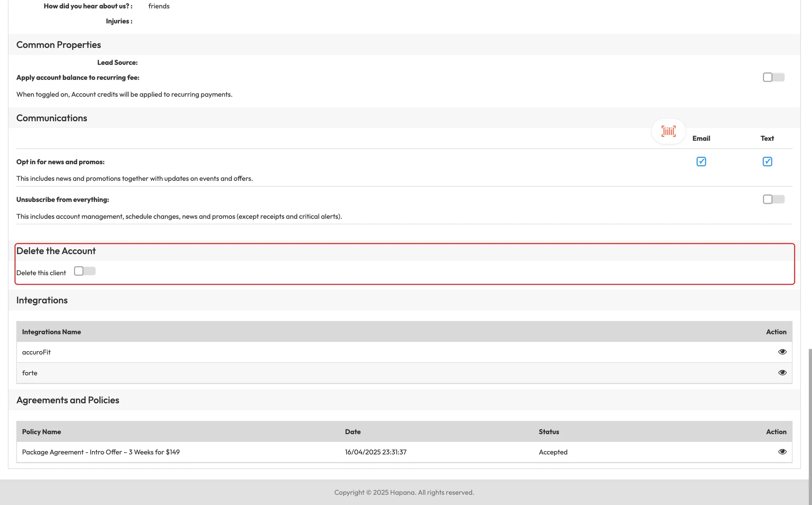Click the Package Agreement Intro Offer entry
Image resolution: width=812 pixels, height=505 pixels.
pos(101,452)
